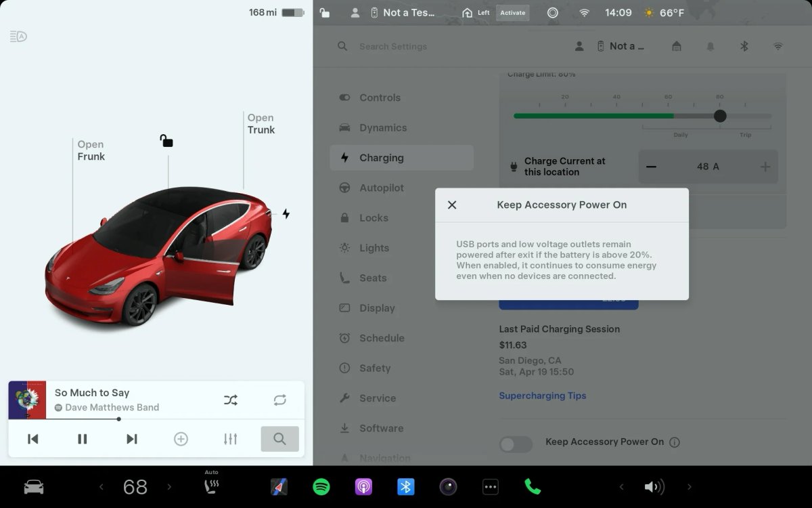The height and width of the screenshot is (508, 812).
Task: Toggle repeat in the media player
Action: click(280, 400)
